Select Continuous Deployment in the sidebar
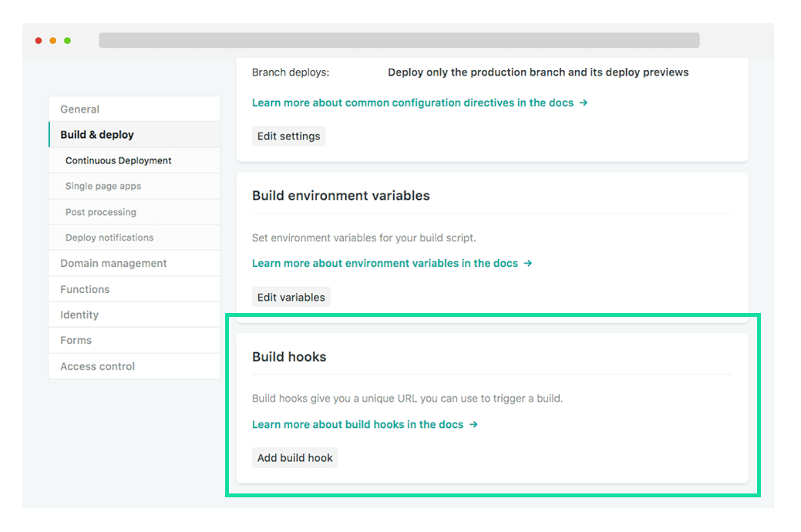 point(117,160)
